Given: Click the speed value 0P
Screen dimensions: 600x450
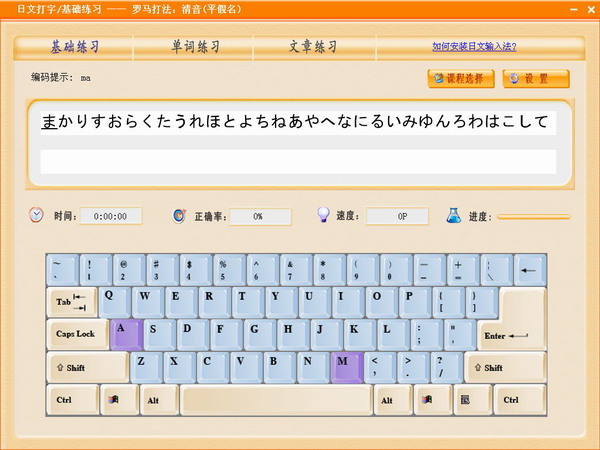Looking at the screenshot, I should tap(397, 217).
